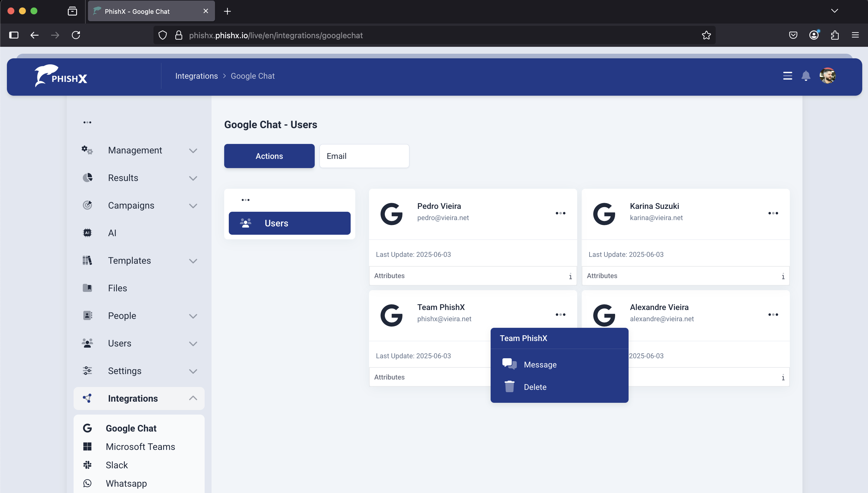Show Alexandre Vieira's Attributes info icon
868x493 pixels.
[783, 378]
